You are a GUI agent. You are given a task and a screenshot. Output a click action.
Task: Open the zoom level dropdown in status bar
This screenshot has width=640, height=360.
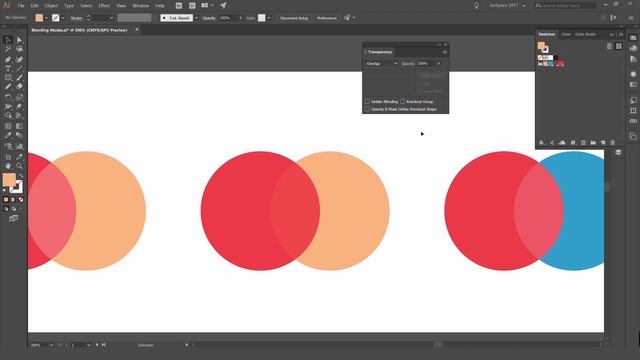pos(51,345)
